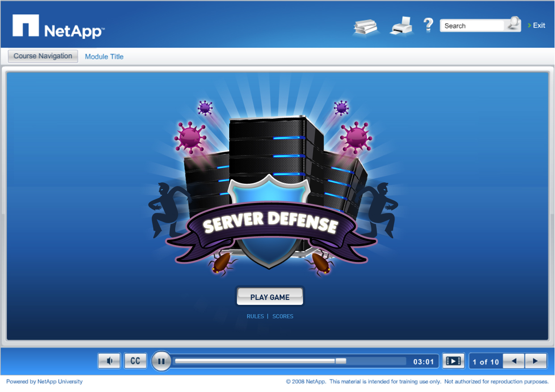Click the 2008 NetApp copyright notice
Image resolution: width=555 pixels, height=392 pixels.
(x=417, y=382)
